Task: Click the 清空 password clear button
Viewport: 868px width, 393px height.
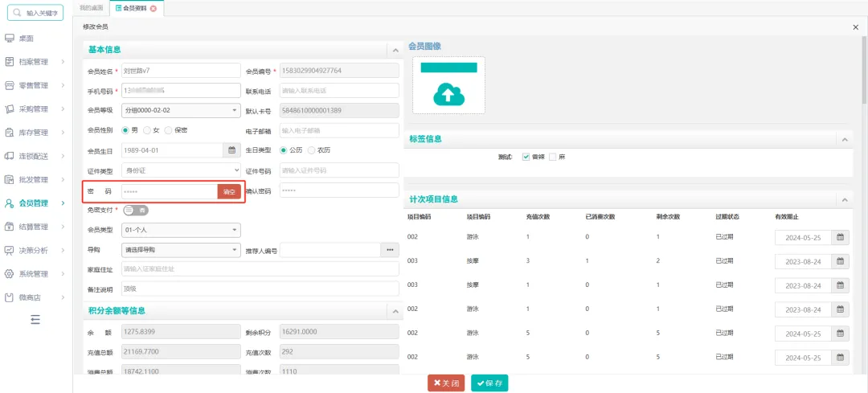Action: (x=229, y=191)
